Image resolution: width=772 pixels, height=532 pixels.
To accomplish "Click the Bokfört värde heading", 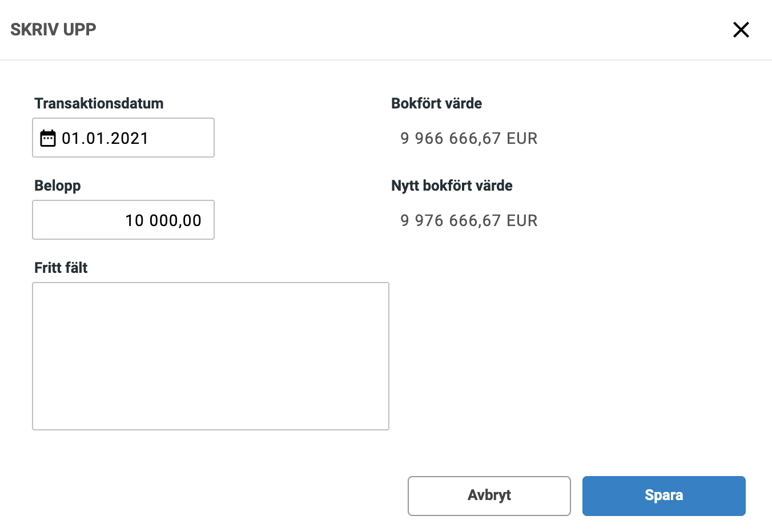I will [436, 103].
